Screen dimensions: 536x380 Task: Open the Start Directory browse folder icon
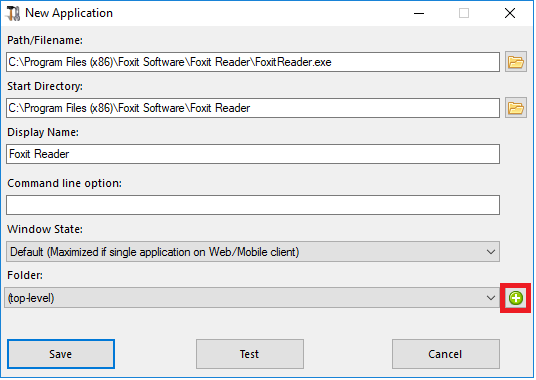tap(515, 108)
